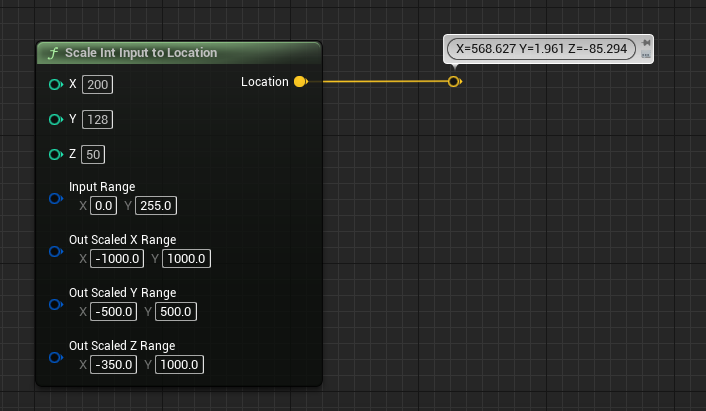
Task: Toggle the pin icon on the watch bubble
Action: [647, 43]
